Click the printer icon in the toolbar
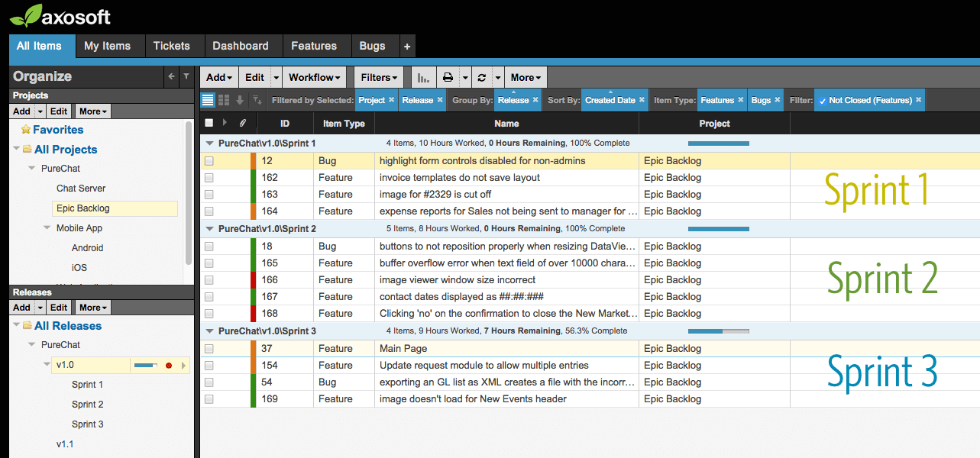This screenshot has width=980, height=458. click(x=448, y=77)
